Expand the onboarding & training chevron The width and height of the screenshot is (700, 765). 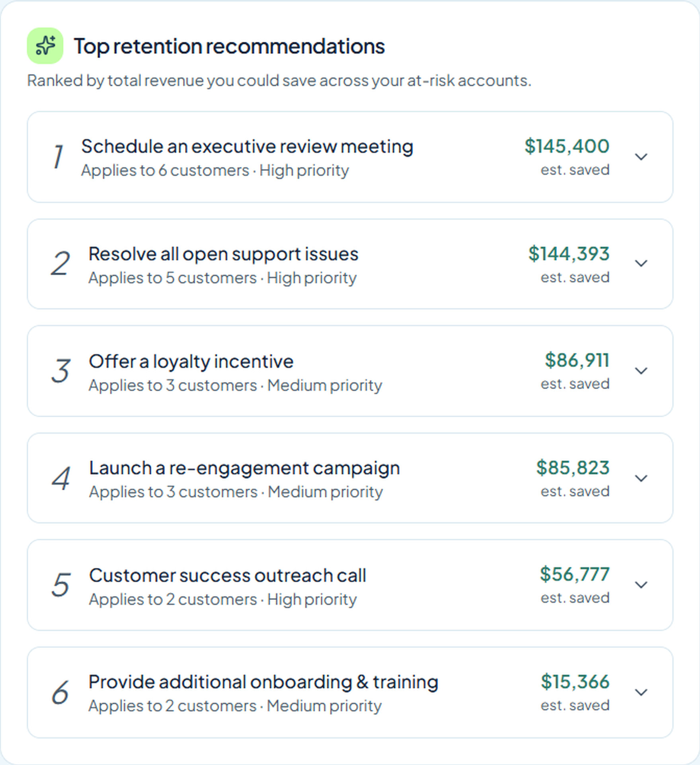641,693
